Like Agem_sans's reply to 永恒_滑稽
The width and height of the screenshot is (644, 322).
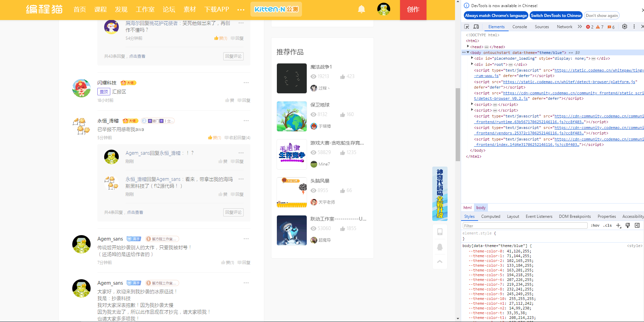[223, 162]
